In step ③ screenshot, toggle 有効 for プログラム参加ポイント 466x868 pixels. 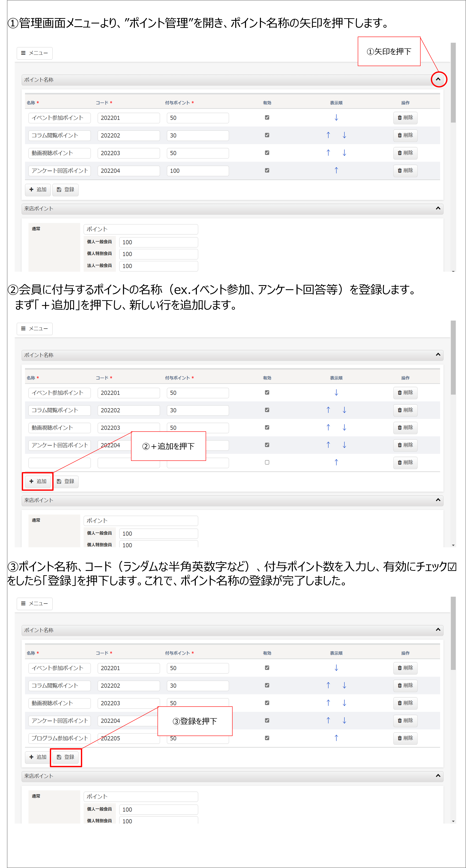pyautogui.click(x=267, y=738)
